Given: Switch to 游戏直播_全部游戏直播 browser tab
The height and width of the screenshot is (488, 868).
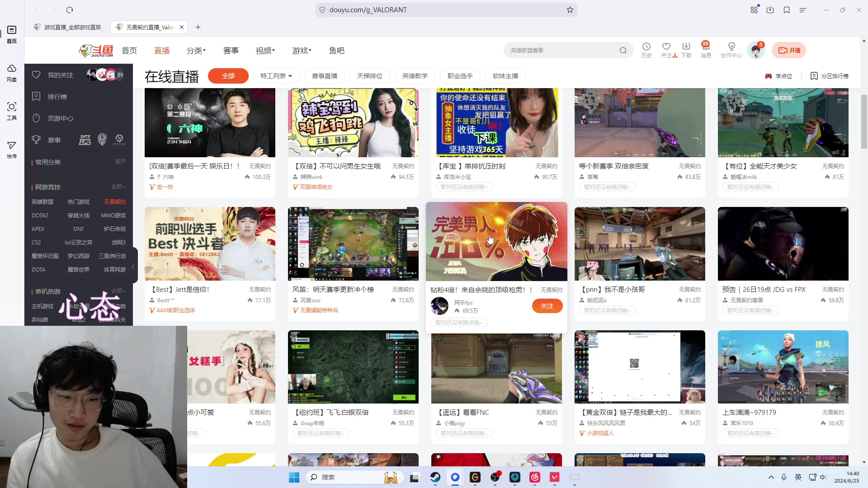Looking at the screenshot, I should 69,27.
